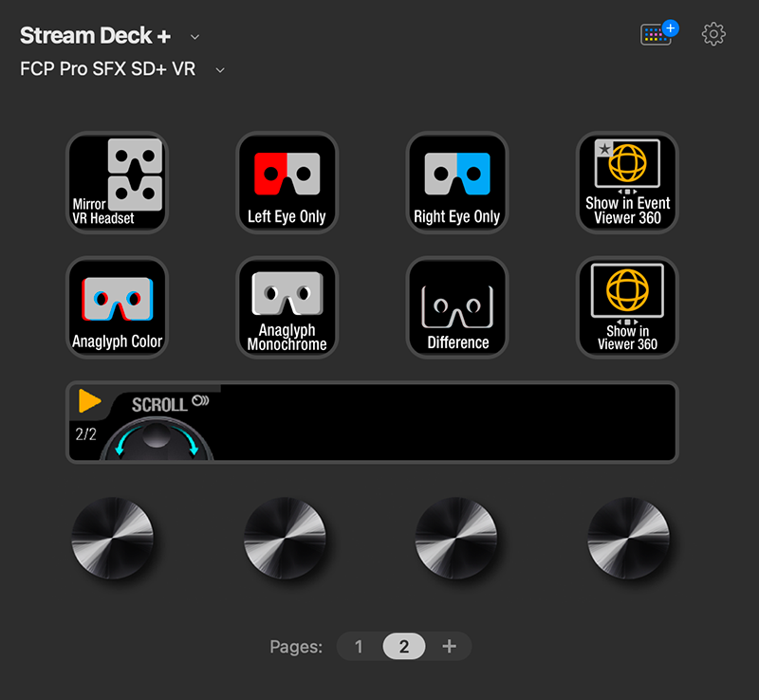This screenshot has height=700, width=759.
Task: Select the Anaglyph Monochrome key
Action: click(287, 307)
